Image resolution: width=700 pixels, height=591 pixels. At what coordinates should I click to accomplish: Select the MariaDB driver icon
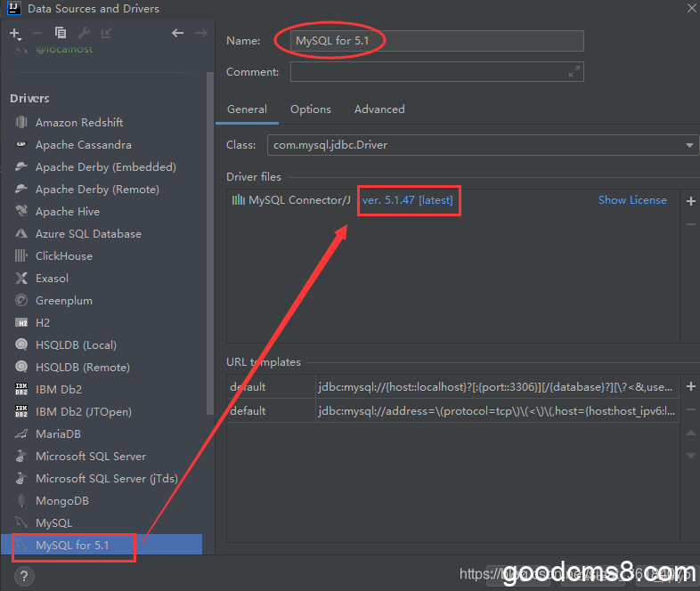click(x=21, y=433)
